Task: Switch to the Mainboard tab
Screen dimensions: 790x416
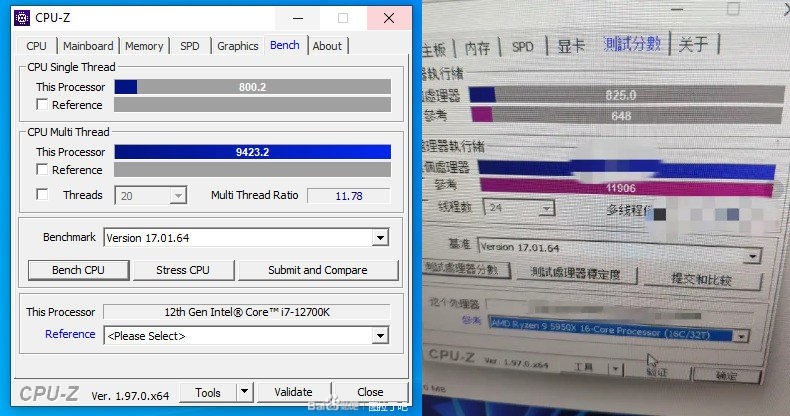Action: [88, 46]
